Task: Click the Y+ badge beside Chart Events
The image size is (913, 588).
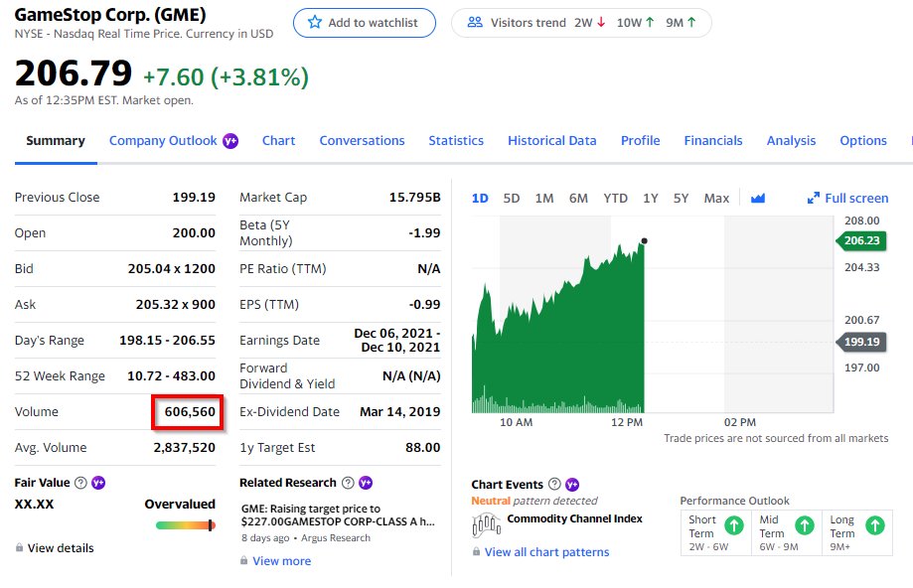Action: pyautogui.click(x=572, y=485)
